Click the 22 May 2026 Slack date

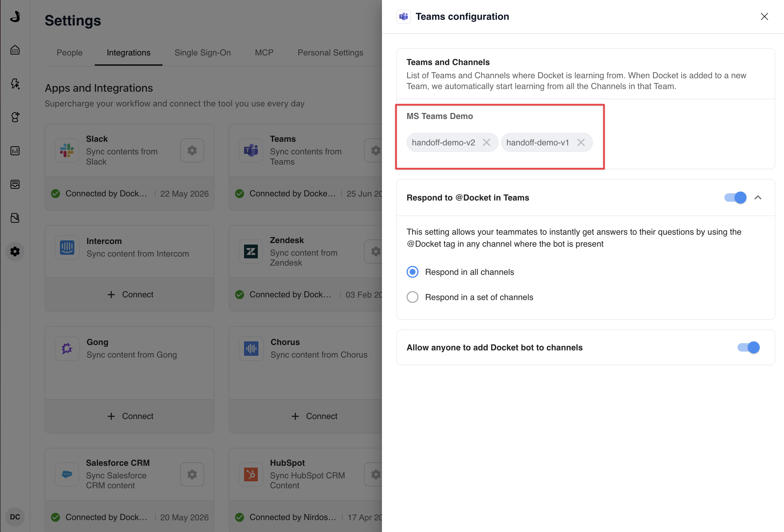click(184, 194)
